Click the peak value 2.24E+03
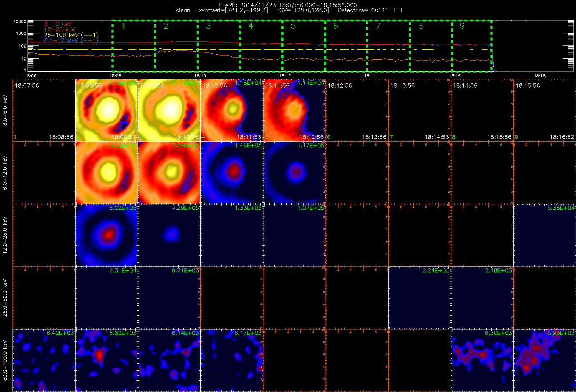This screenshot has height=392, width=576. click(x=436, y=270)
